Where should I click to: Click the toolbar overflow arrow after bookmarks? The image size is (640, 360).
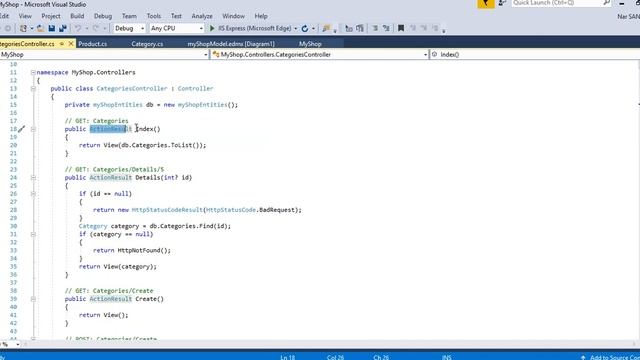444,30
